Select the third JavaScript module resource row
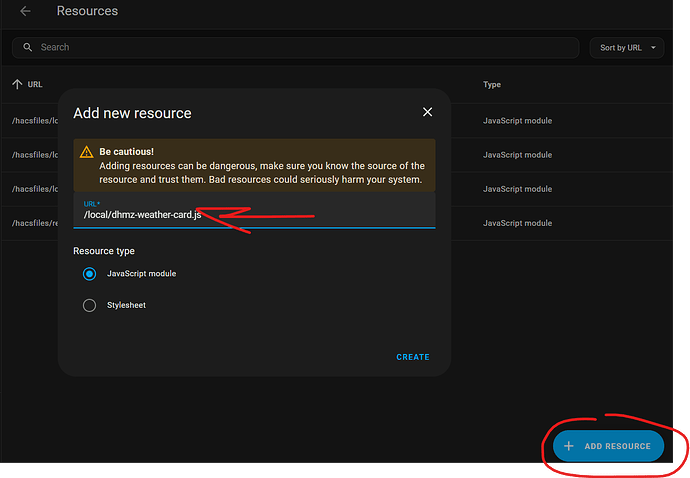The height and width of the screenshot is (478, 690). 517,189
